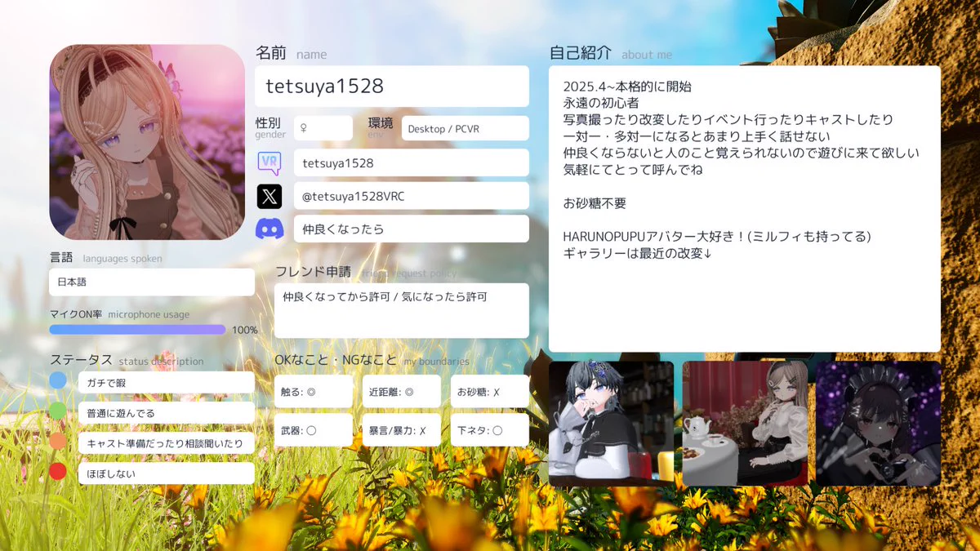
Task: Click the 下ネタ: ○ boundary box
Action: 490,430
